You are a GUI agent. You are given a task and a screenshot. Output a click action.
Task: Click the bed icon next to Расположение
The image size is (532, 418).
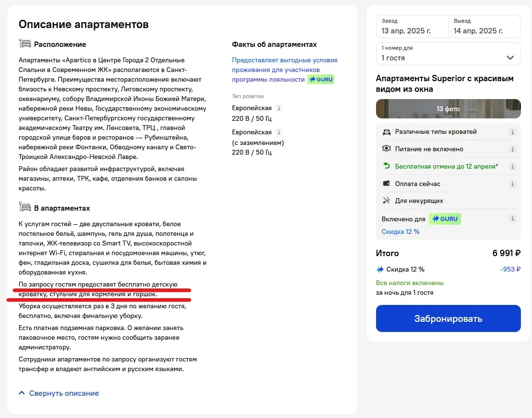(x=25, y=43)
